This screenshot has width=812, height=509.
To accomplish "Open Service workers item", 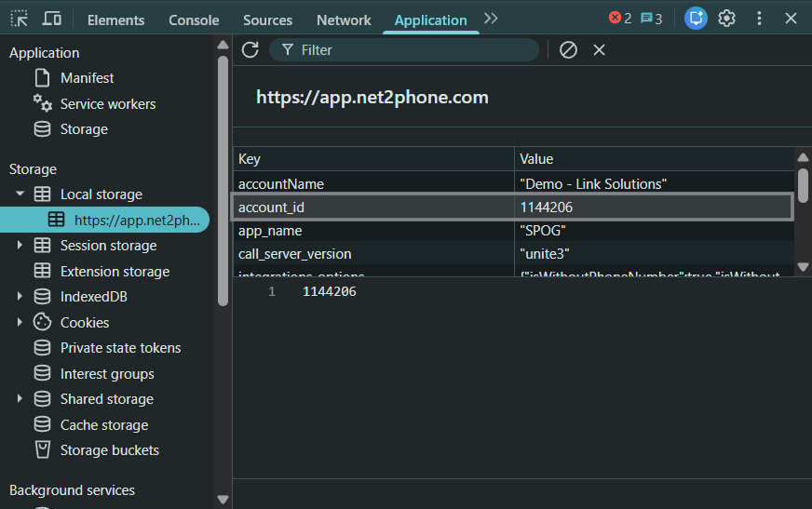I will 108,104.
